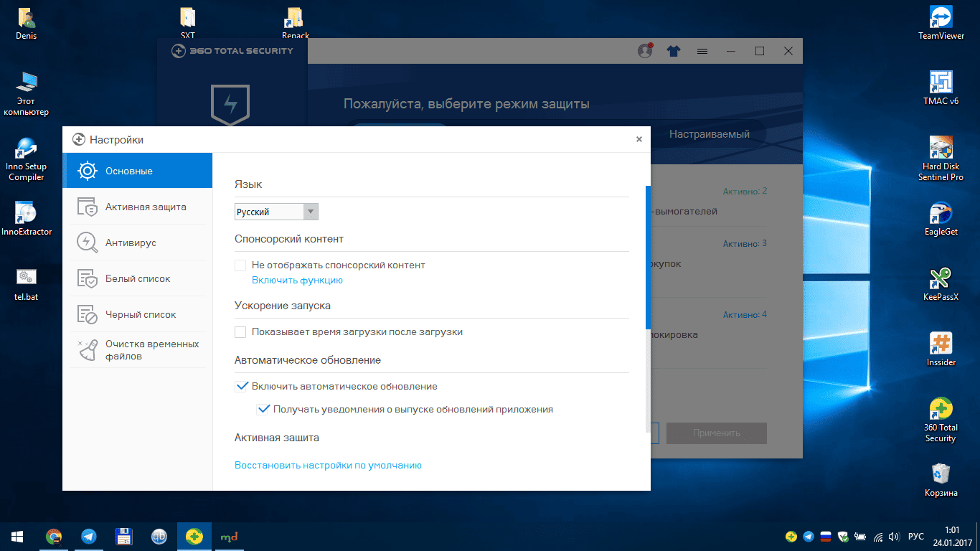Select the tel.bat desktop file

point(26,285)
